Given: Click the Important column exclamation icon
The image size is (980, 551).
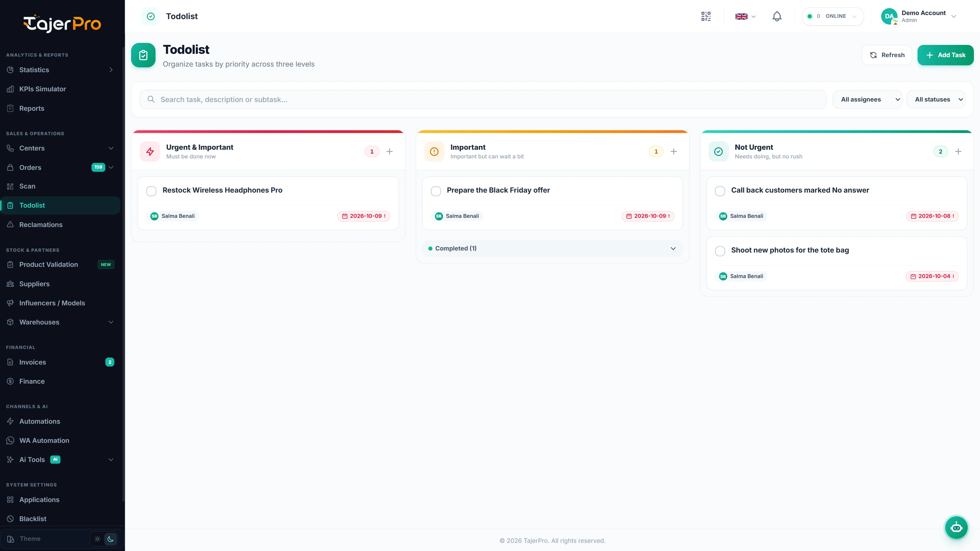Looking at the screenshot, I should 434,151.
